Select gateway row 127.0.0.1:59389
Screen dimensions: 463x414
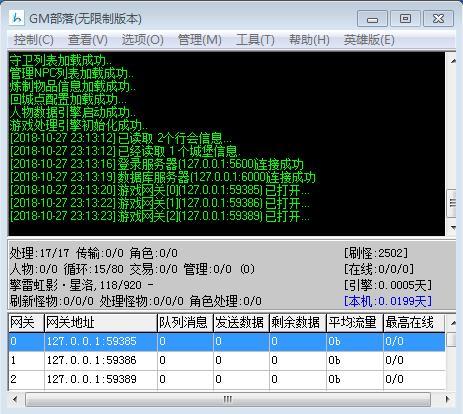[227, 379]
